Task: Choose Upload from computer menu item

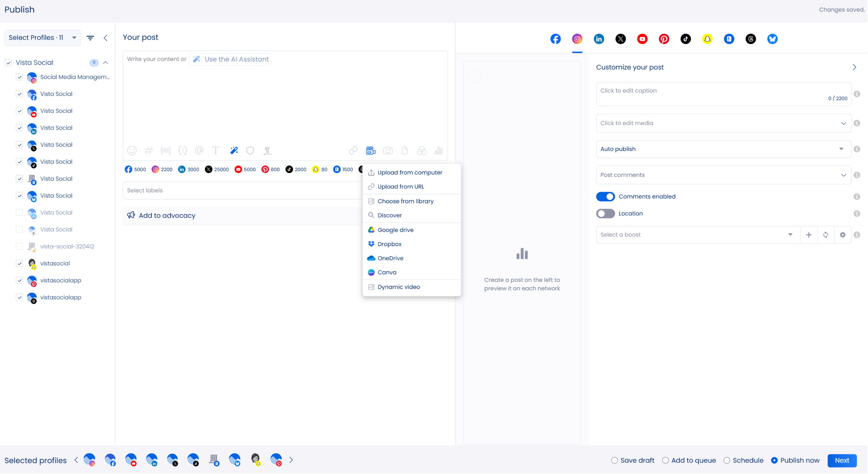Action: point(409,172)
